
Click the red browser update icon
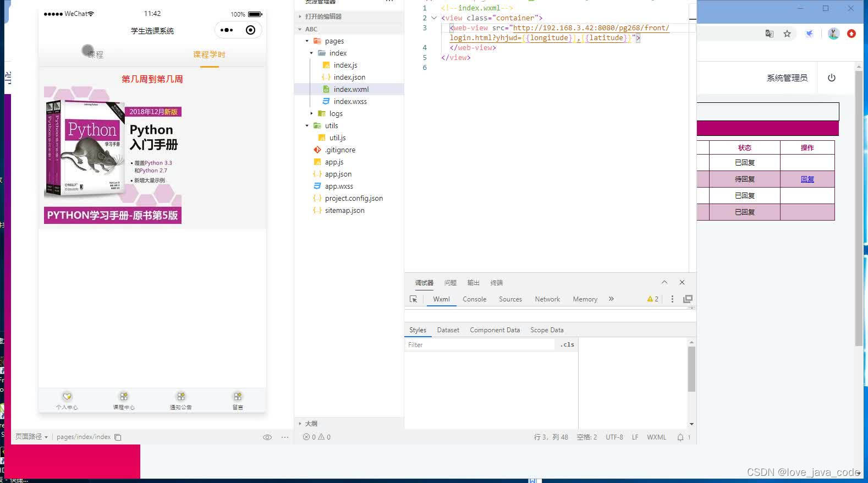[851, 34]
